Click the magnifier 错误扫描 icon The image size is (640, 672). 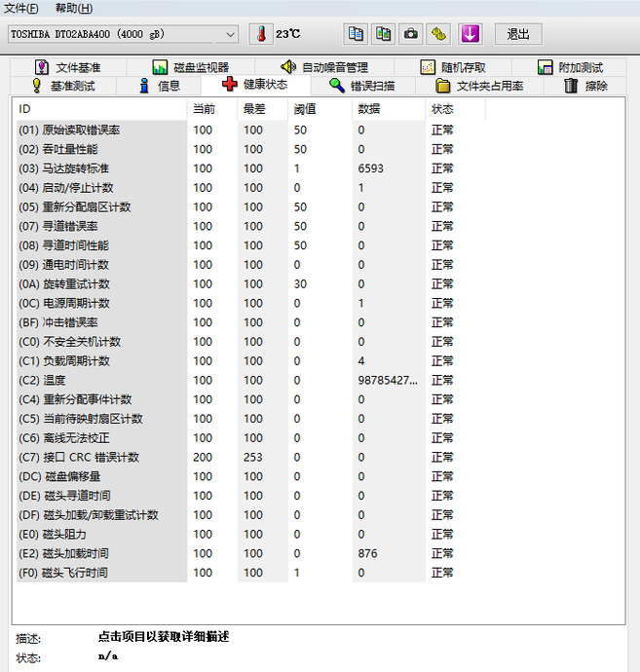(x=337, y=86)
